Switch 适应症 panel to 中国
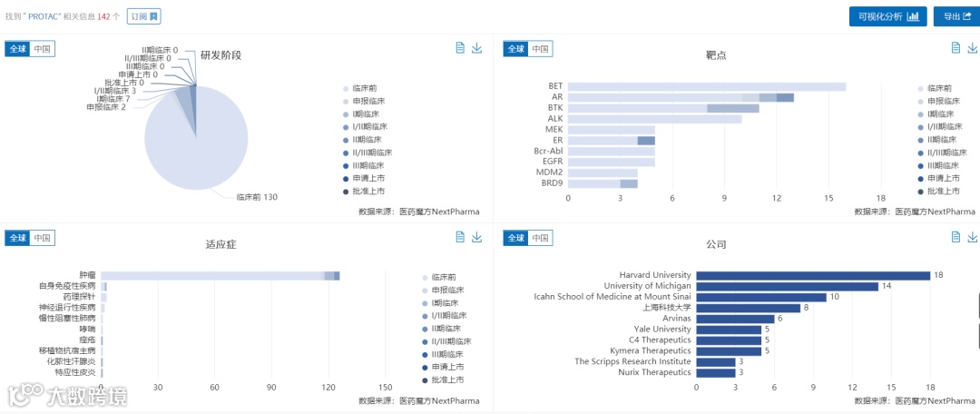 (x=43, y=238)
